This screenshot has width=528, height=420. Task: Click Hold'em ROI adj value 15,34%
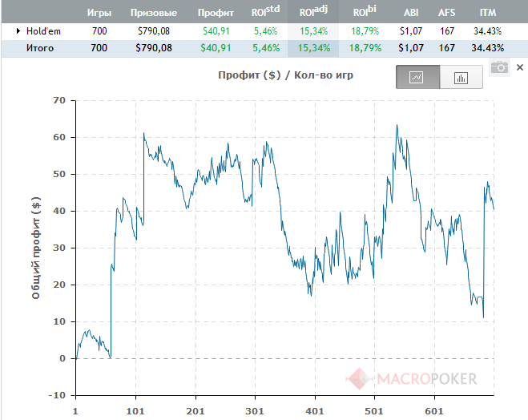[x=314, y=31]
